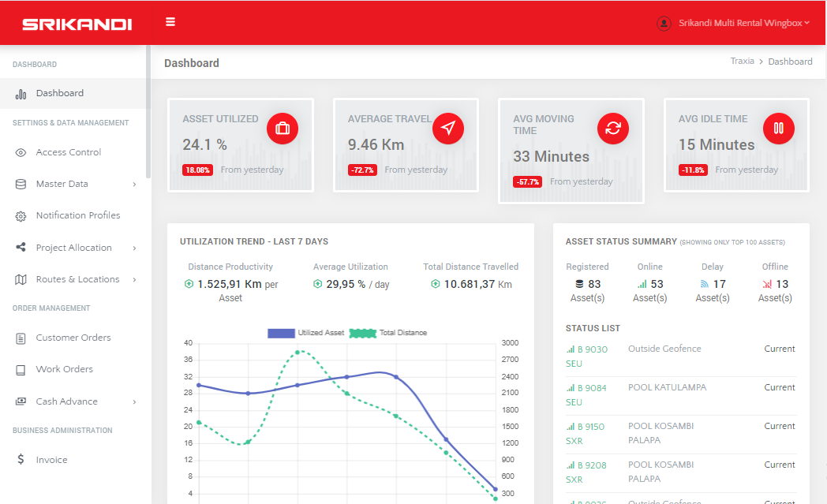Viewport: 827px width, 504px height.
Task: Expand the Master Data submenu
Action: coord(75,184)
